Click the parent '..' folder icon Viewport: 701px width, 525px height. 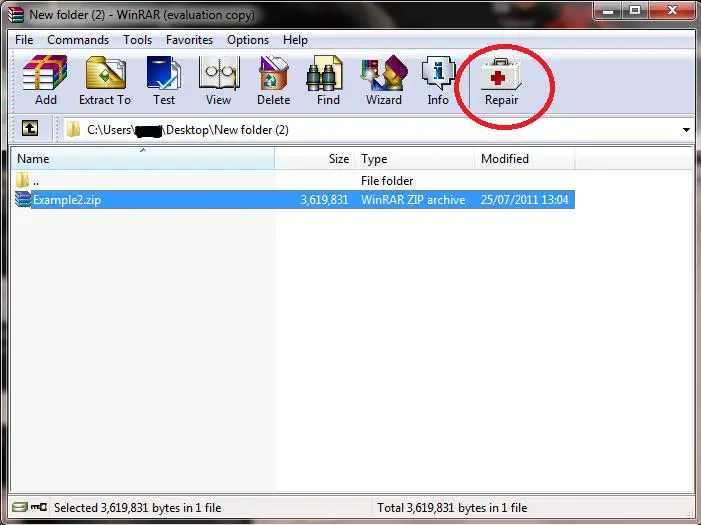click(22, 180)
